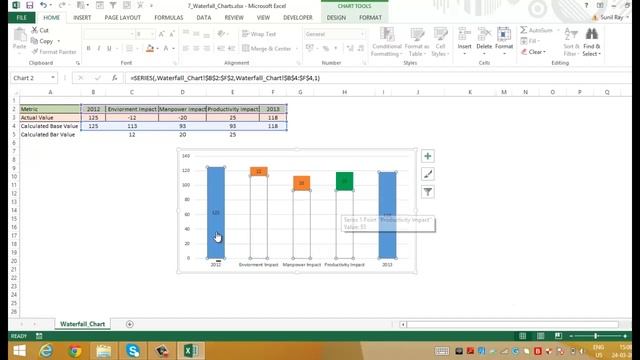This screenshot has height=360, width=640.
Task: Select the orange Manpower Impact bar
Action: pyautogui.click(x=301, y=183)
